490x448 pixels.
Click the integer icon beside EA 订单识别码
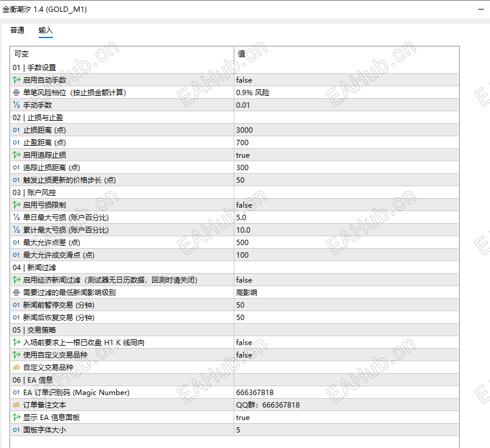coord(16,392)
